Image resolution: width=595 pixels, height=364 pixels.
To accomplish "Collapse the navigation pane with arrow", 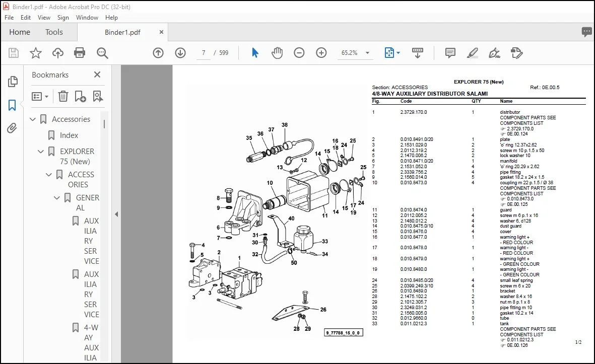I will [x=116, y=214].
